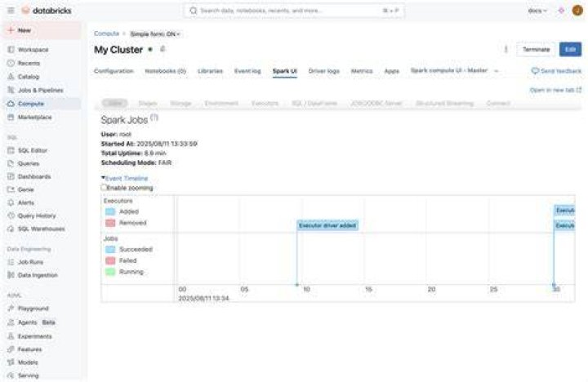
Task: Open the Structured Streaming tab
Action: (444, 103)
